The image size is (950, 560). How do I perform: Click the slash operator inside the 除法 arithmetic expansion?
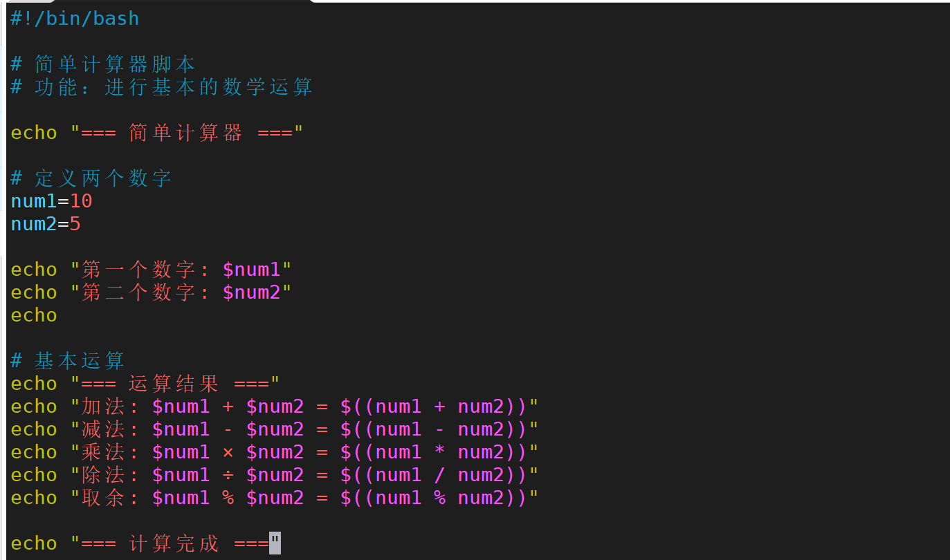439,475
